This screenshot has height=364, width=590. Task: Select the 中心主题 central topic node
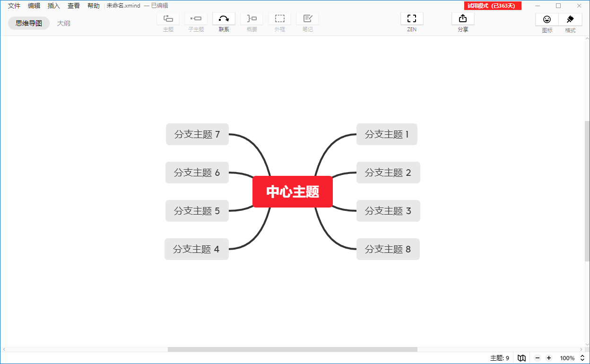tap(292, 191)
